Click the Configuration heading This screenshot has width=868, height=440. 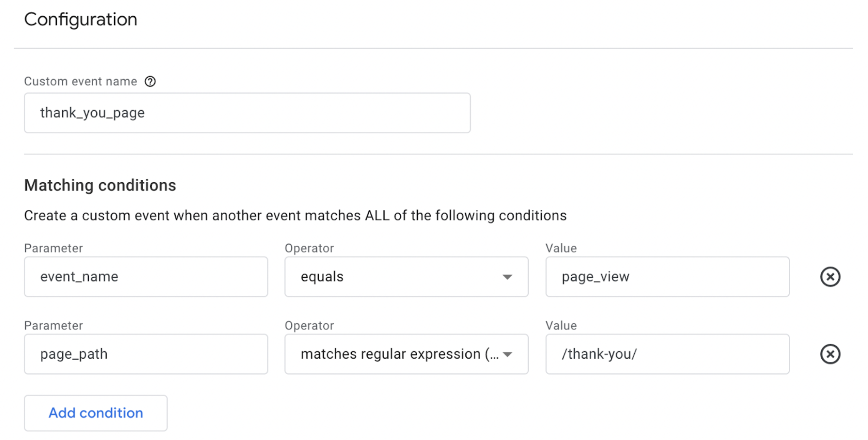81,19
